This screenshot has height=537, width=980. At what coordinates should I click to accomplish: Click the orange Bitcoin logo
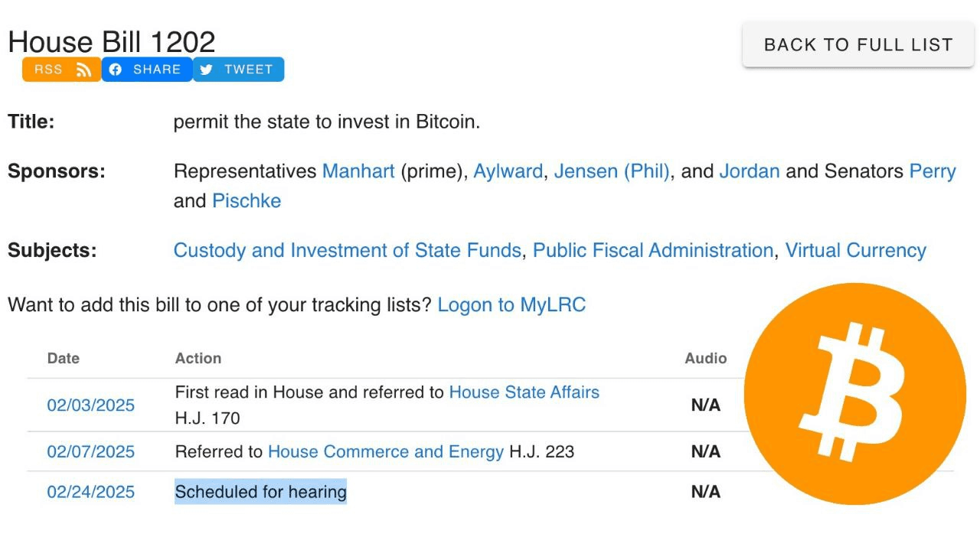pos(854,394)
